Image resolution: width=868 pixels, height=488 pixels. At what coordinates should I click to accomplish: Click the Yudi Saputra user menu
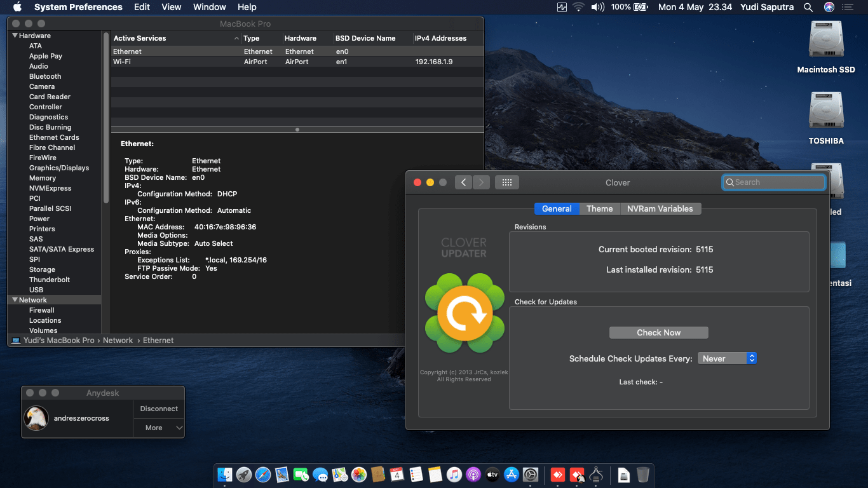pyautogui.click(x=768, y=7)
